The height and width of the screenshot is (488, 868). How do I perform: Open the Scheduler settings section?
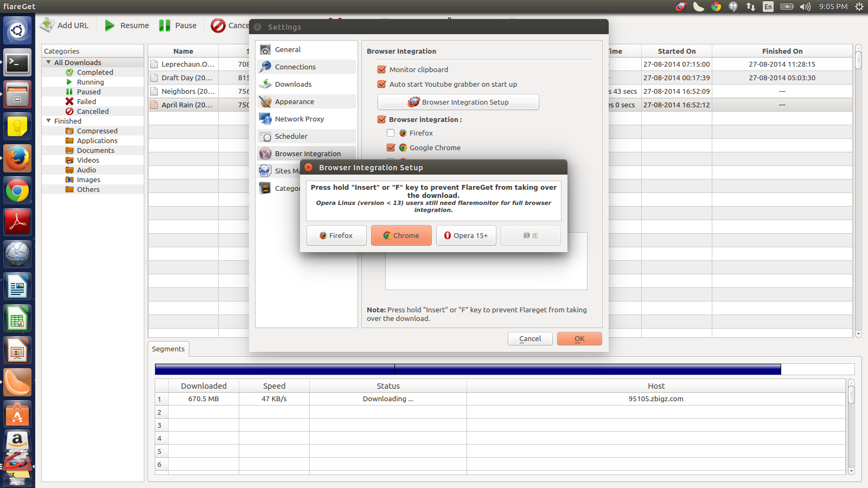(x=307, y=136)
